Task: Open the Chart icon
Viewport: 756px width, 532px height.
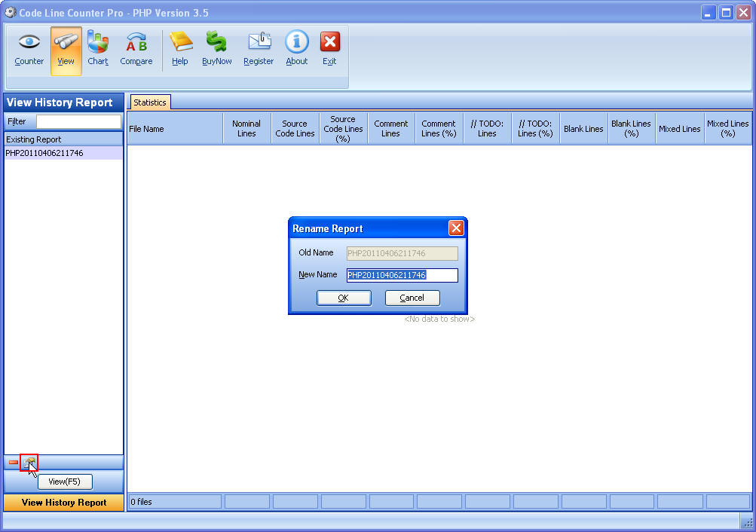Action: tap(97, 47)
